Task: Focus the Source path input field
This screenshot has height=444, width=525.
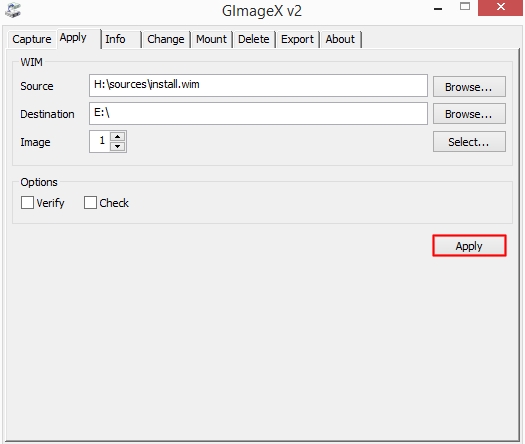Action: click(x=258, y=85)
